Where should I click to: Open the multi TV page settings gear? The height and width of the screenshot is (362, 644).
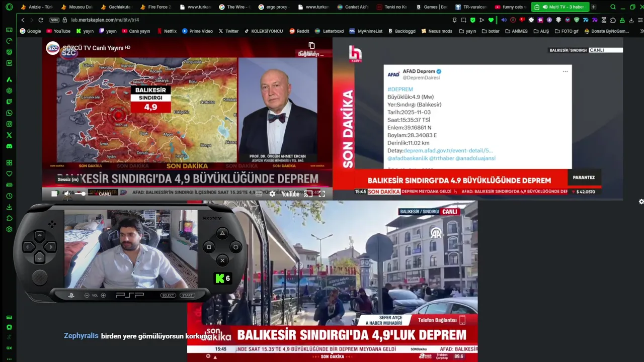641,202
